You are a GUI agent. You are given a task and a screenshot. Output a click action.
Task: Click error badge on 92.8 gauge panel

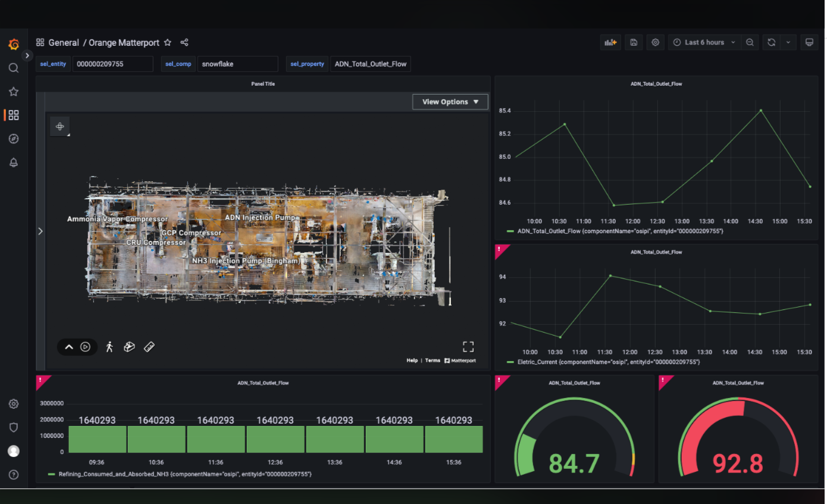(663, 380)
